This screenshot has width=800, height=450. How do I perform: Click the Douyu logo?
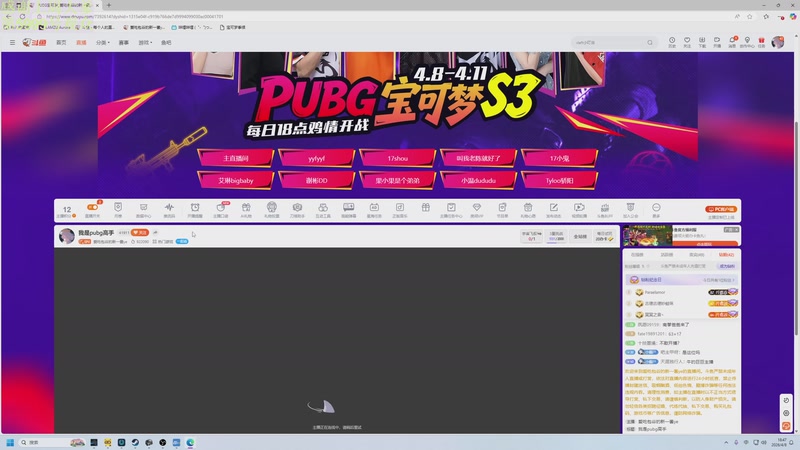(34, 42)
